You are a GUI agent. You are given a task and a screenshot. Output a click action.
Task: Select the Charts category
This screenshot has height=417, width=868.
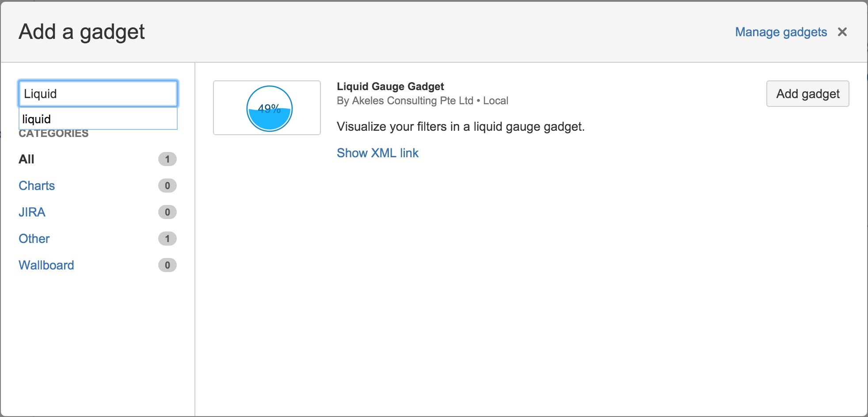(x=37, y=186)
